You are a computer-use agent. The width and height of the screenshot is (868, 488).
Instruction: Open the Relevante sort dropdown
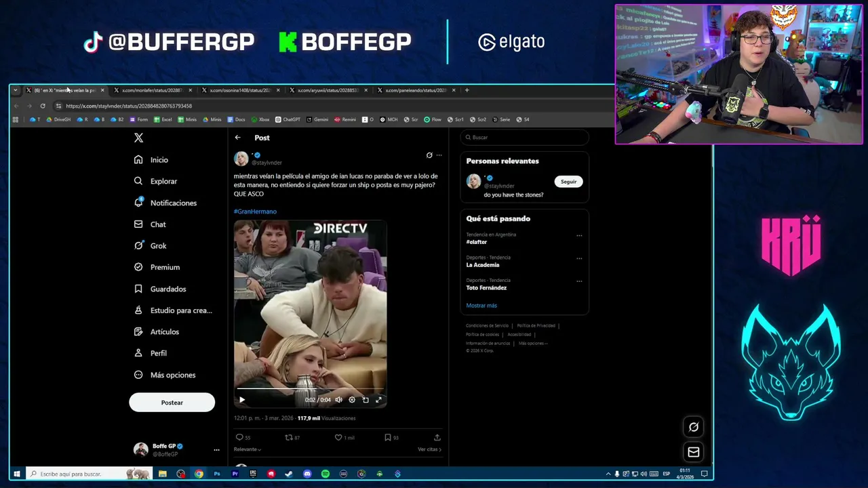(x=248, y=449)
